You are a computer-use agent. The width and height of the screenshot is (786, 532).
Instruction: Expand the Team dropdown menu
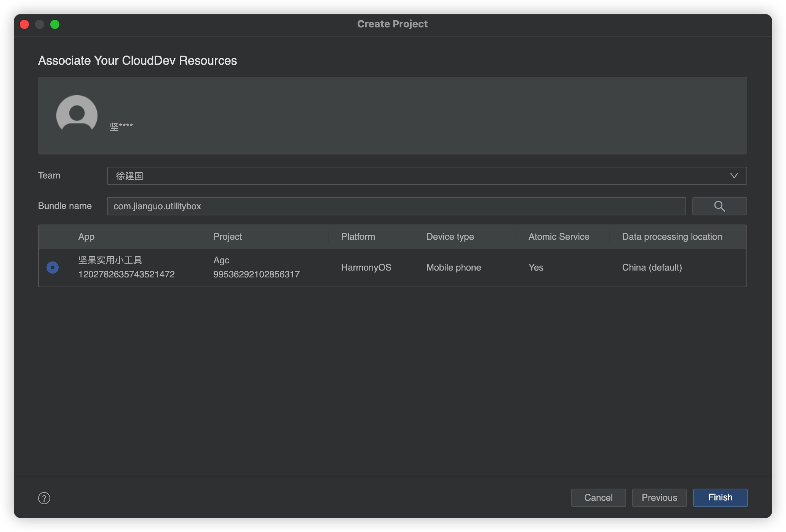pos(734,175)
